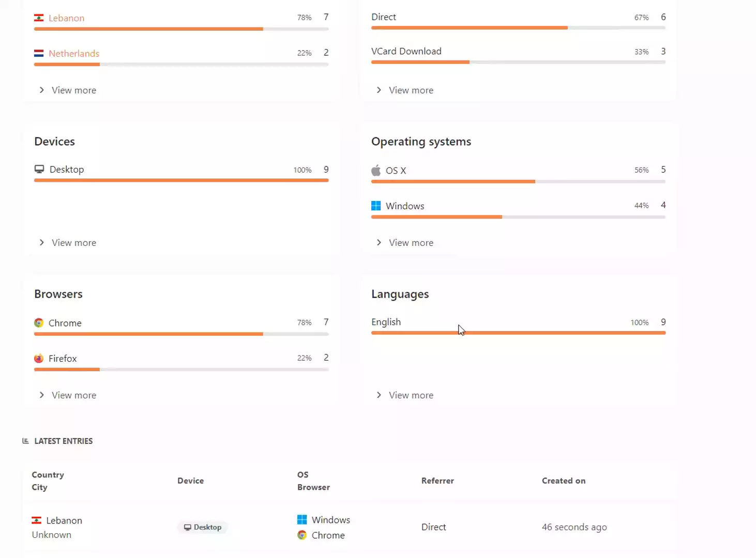The width and height of the screenshot is (756, 558).
Task: Click the VCard Download label
Action: point(406,51)
